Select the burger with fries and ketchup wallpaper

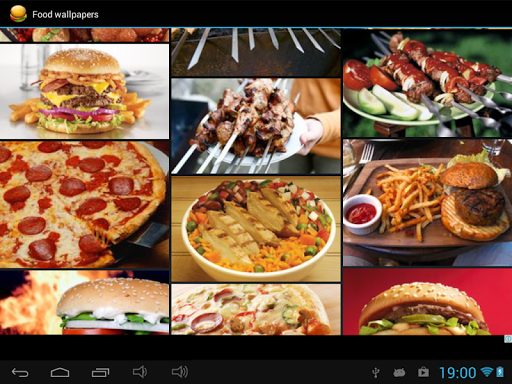(428, 203)
